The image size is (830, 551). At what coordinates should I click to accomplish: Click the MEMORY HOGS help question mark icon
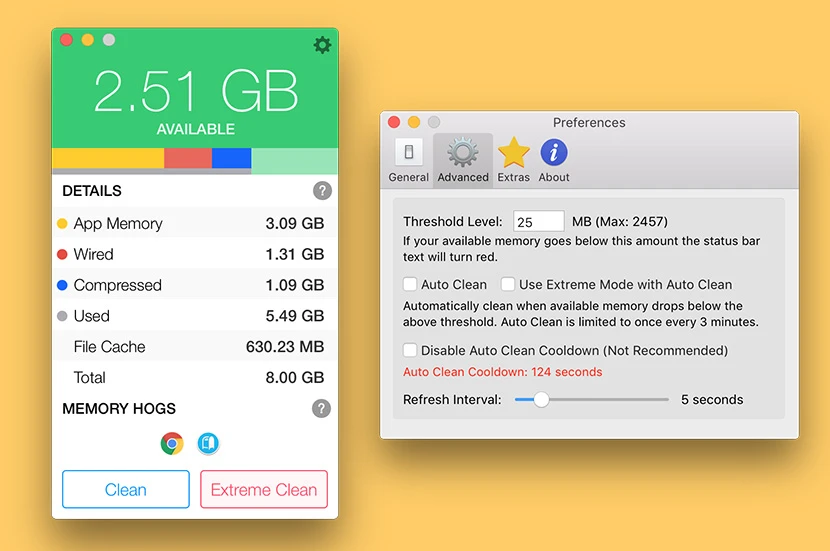[x=321, y=408]
